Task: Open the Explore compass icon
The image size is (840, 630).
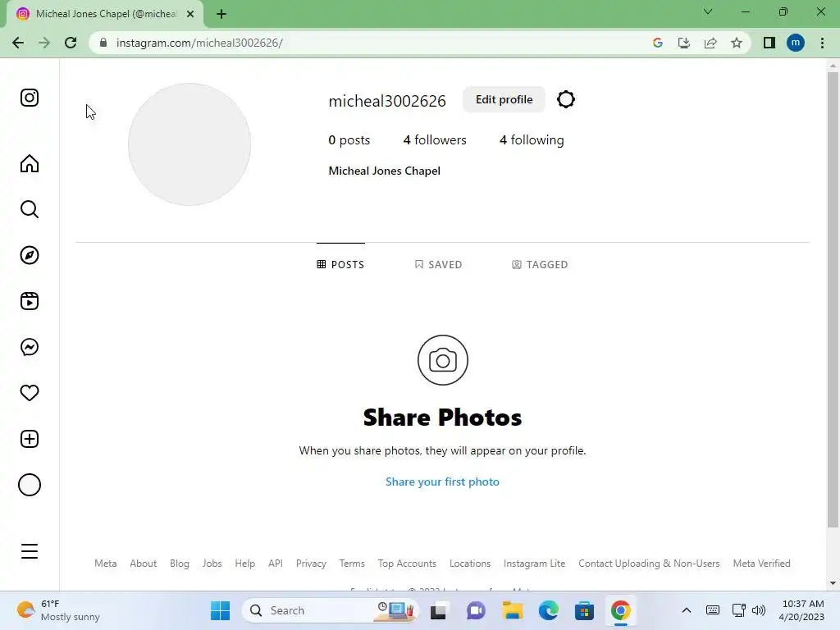Action: tap(30, 255)
